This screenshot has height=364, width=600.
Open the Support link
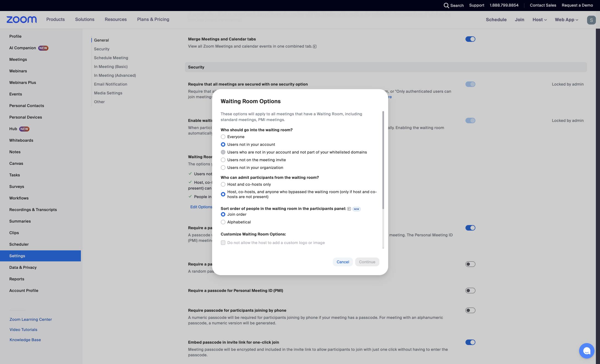(x=476, y=6)
